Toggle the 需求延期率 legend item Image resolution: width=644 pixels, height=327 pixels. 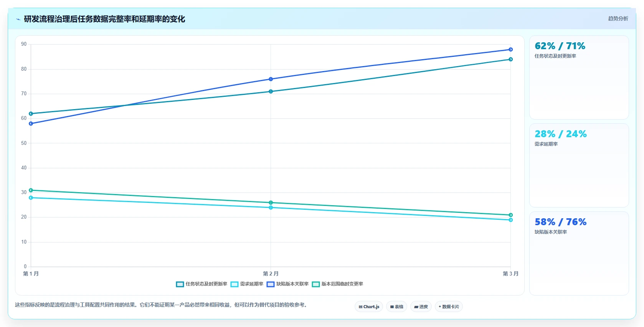click(x=247, y=284)
